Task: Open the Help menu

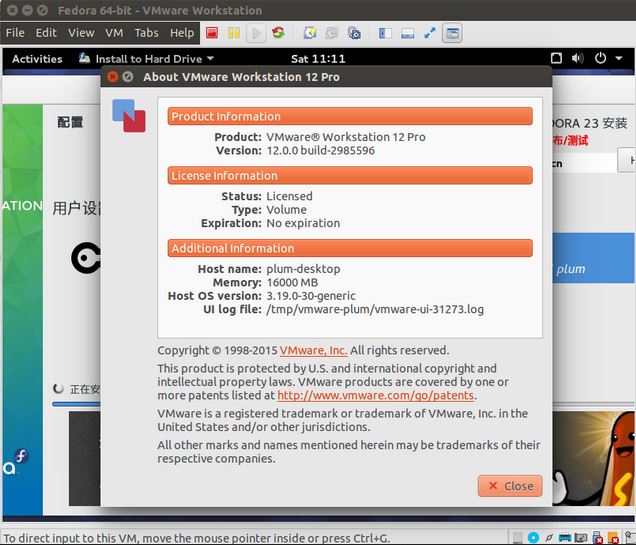Action: 182,33
